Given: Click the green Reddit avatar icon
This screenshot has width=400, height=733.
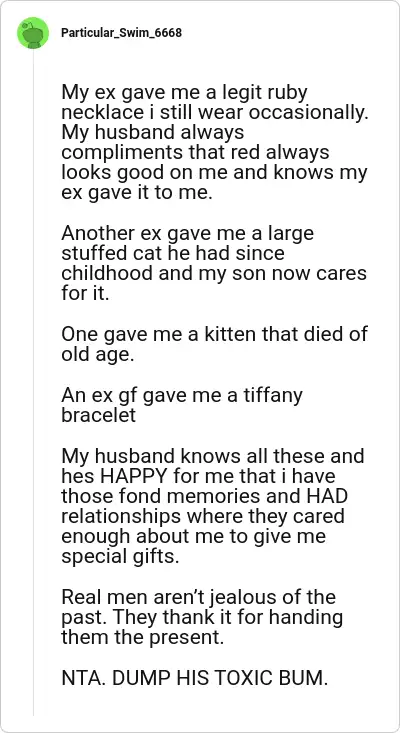Looking at the screenshot, I should (x=33, y=33).
